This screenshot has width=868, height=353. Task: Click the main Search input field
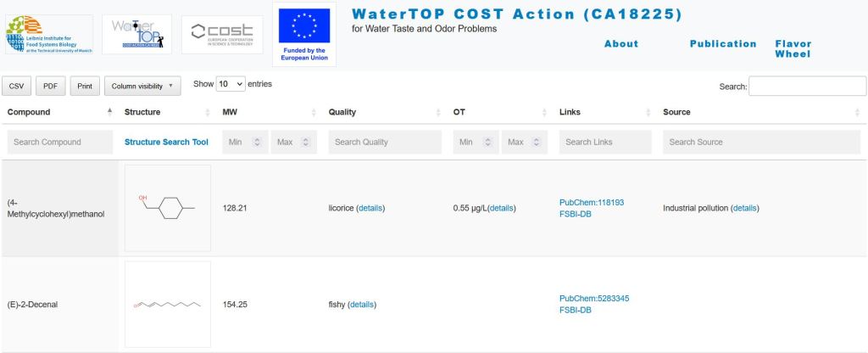click(807, 86)
